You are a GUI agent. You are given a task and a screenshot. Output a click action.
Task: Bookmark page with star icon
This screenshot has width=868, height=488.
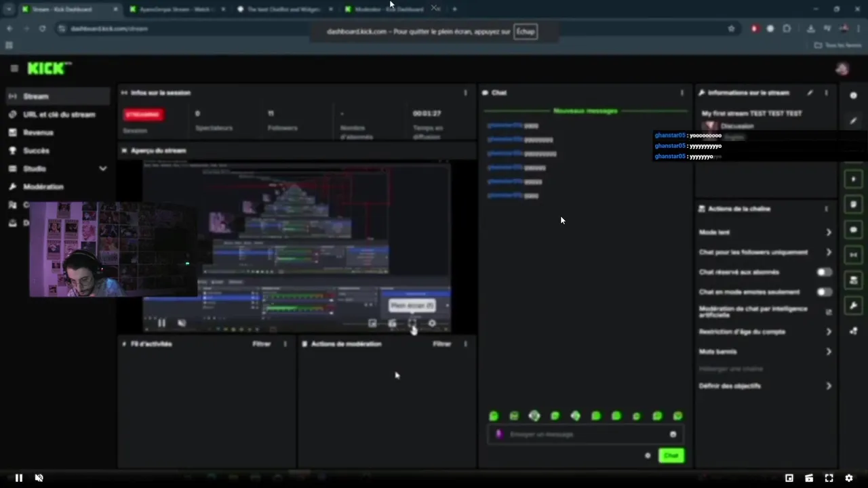(x=731, y=28)
